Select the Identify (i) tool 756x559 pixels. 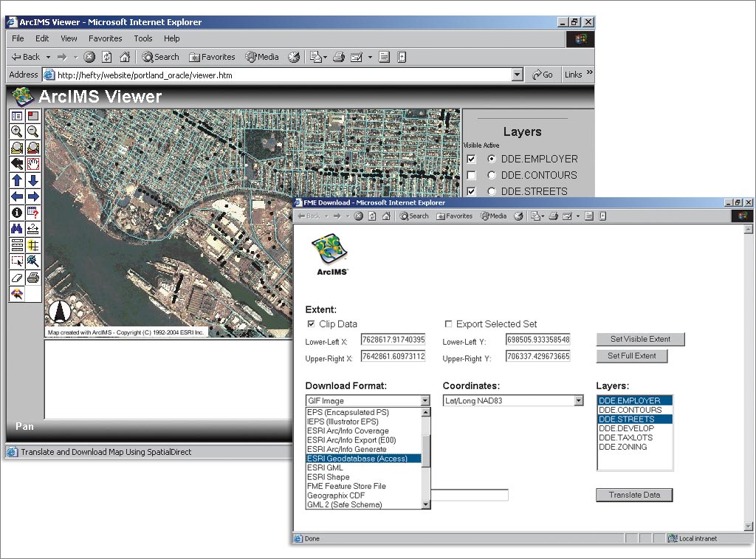(17, 213)
